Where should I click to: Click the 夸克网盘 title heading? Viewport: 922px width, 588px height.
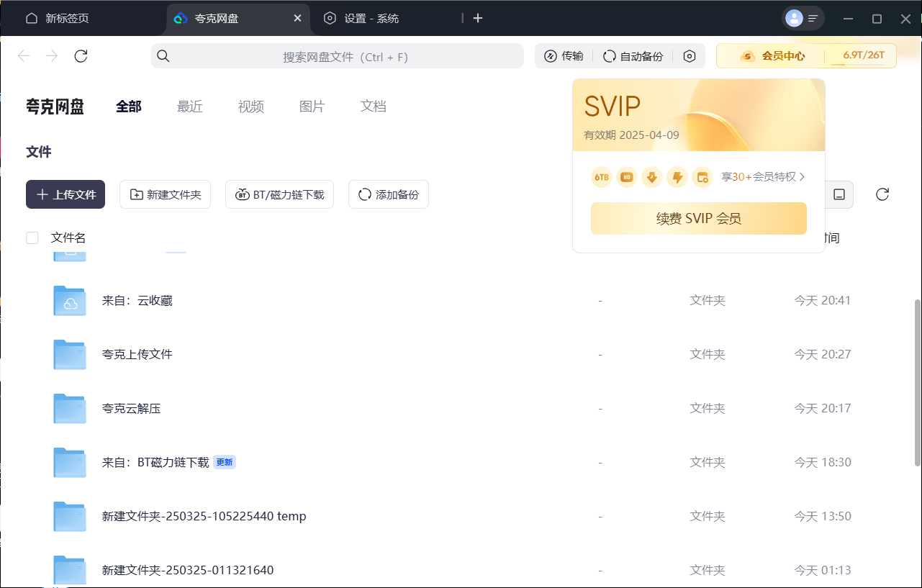(x=55, y=107)
